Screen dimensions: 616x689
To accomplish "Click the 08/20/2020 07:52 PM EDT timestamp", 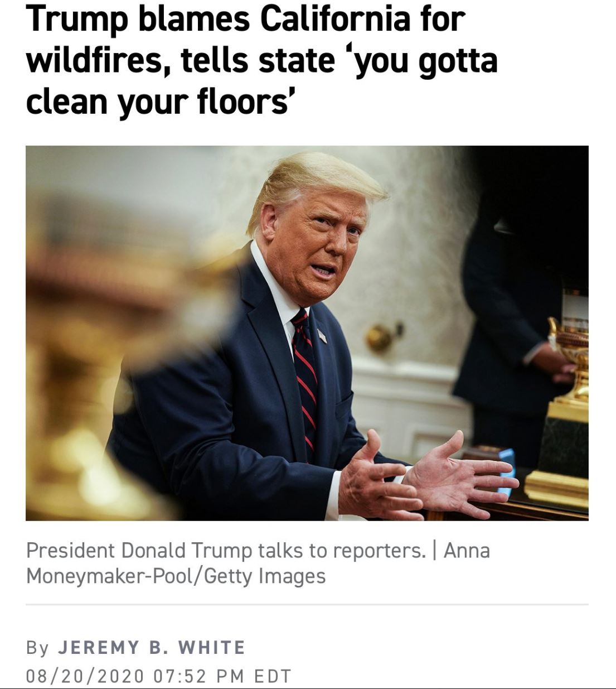I will point(159,676).
